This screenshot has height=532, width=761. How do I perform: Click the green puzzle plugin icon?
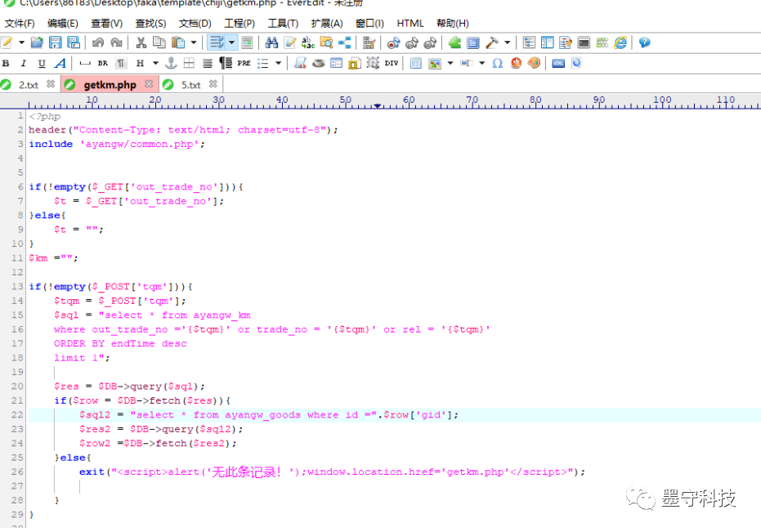coord(454,42)
